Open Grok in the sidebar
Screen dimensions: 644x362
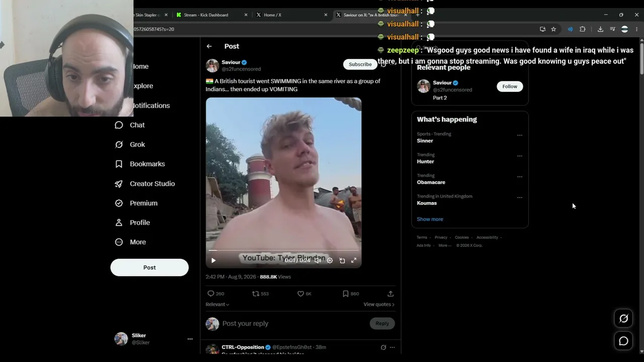(130, 144)
